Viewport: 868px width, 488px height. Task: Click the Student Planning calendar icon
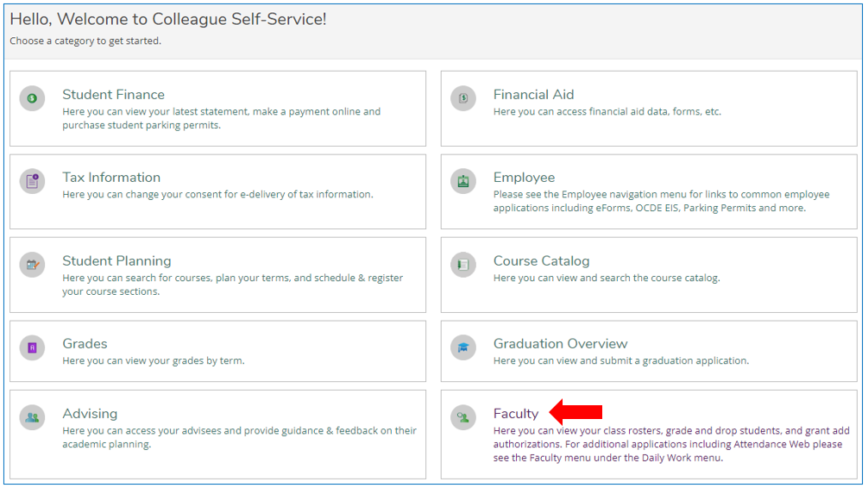[x=32, y=265]
